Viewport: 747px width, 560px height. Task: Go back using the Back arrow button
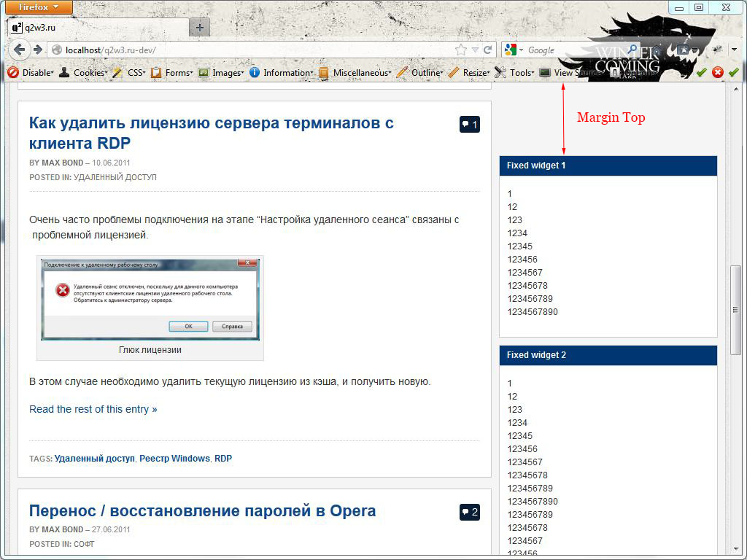click(19, 50)
